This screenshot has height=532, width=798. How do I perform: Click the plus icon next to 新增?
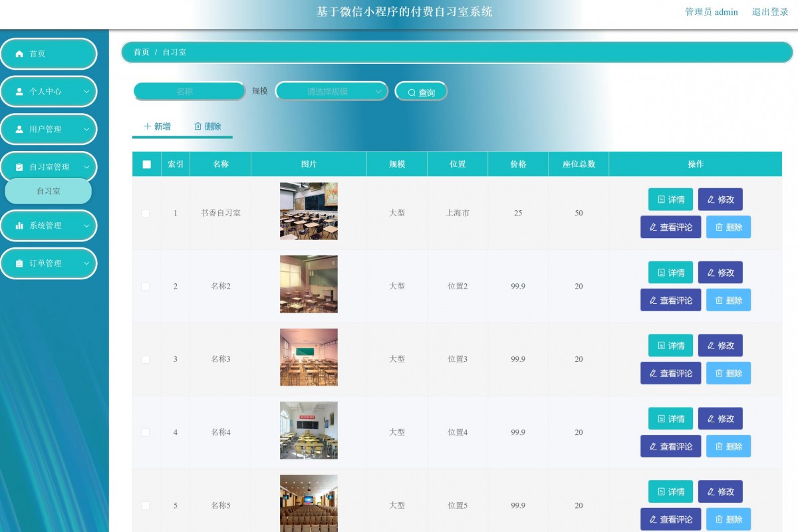148,126
